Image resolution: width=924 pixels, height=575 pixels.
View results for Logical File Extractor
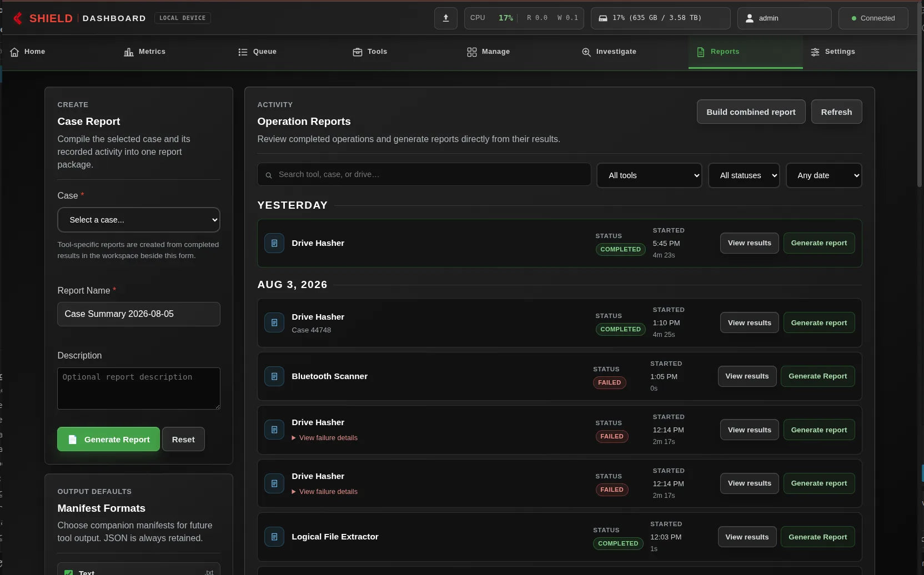(x=747, y=537)
